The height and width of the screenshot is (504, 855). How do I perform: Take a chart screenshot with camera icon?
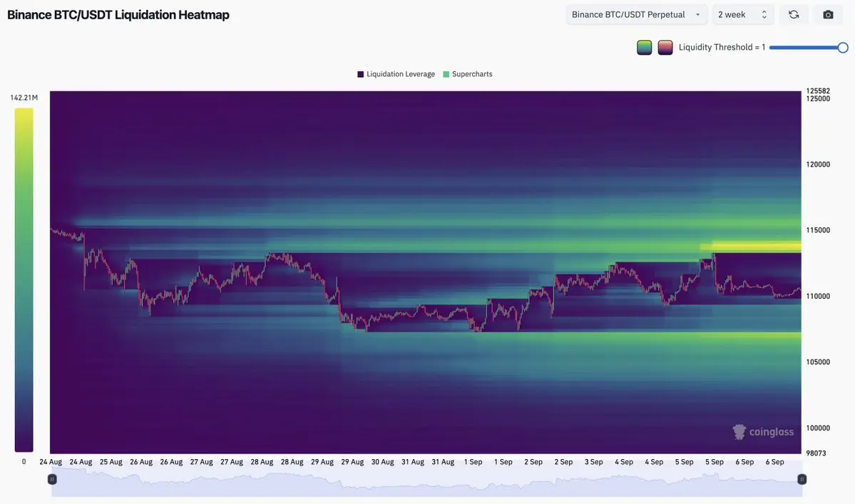click(828, 15)
